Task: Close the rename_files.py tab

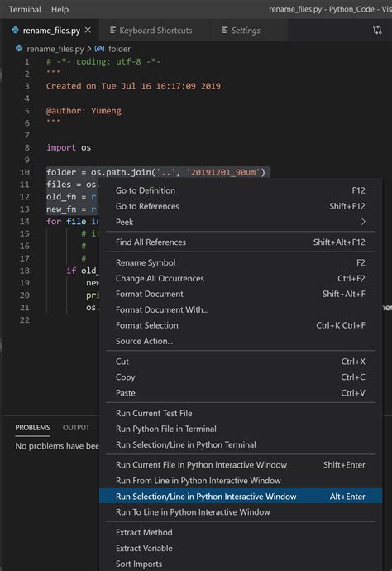Action: (x=88, y=31)
